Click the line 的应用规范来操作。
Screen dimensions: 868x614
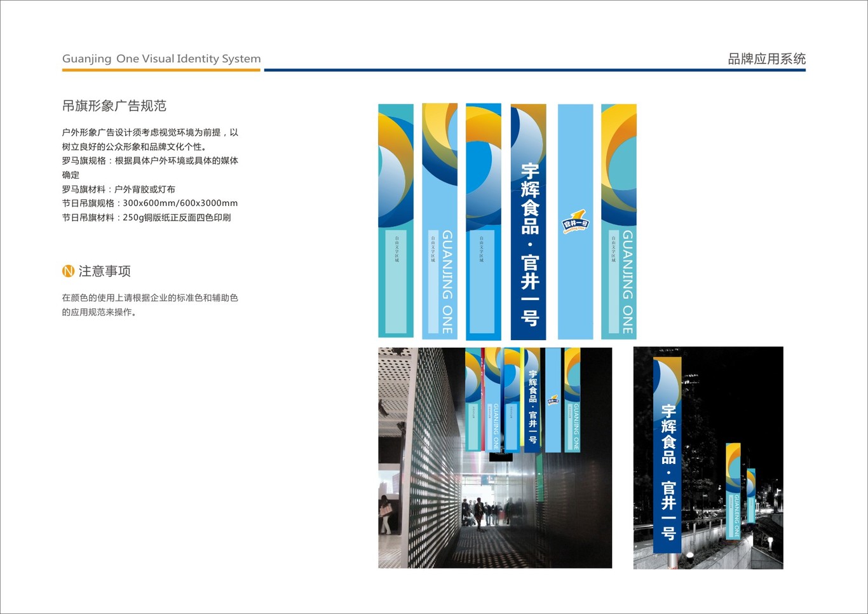click(x=100, y=312)
